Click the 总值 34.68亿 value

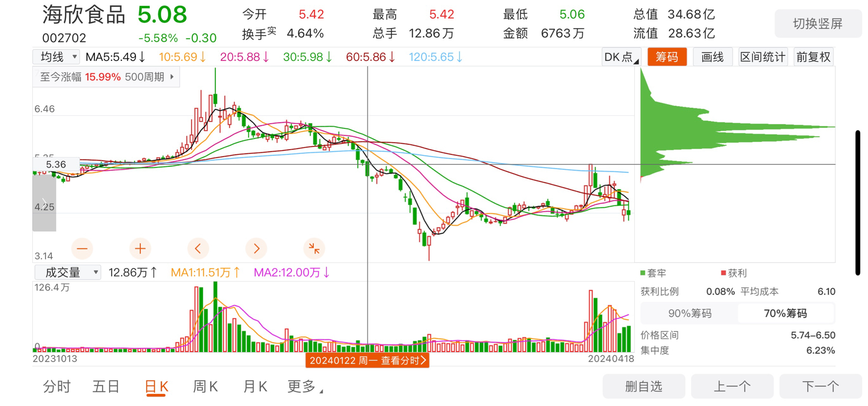[691, 14]
